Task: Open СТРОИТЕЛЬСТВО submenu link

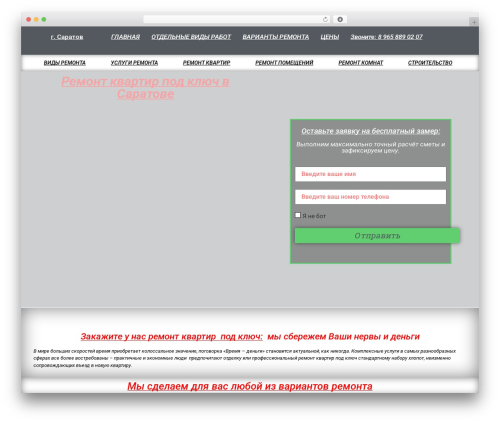Action: (430, 63)
